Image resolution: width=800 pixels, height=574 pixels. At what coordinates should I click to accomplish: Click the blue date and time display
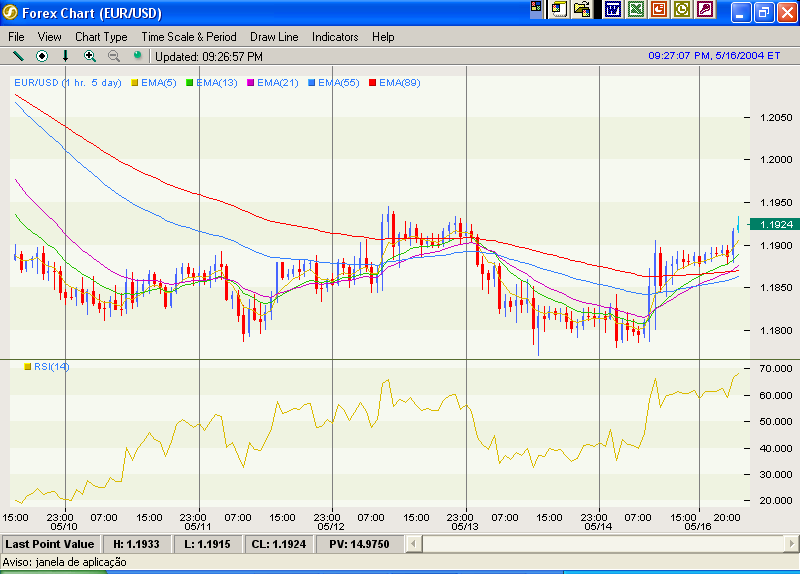(714, 56)
